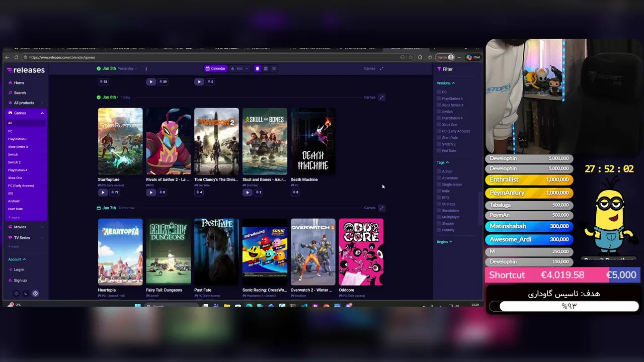Select the auto theme clock icon
The width and height of the screenshot is (644, 362).
click(x=35, y=293)
